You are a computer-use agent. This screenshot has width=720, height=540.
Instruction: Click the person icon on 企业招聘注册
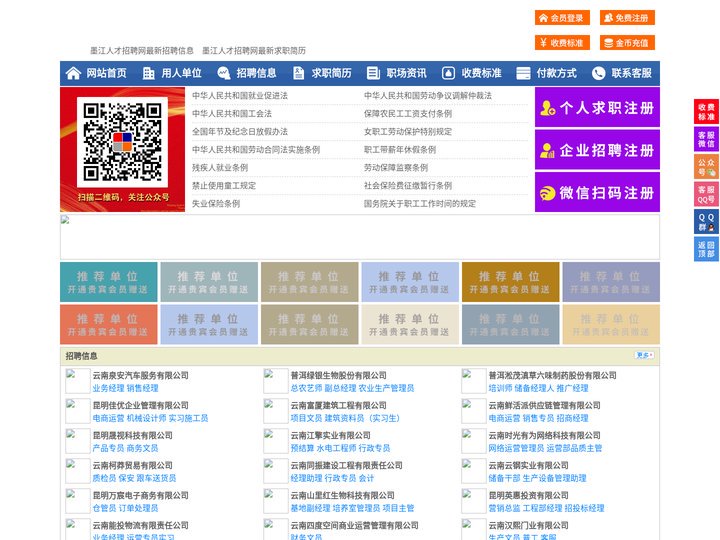point(547,150)
